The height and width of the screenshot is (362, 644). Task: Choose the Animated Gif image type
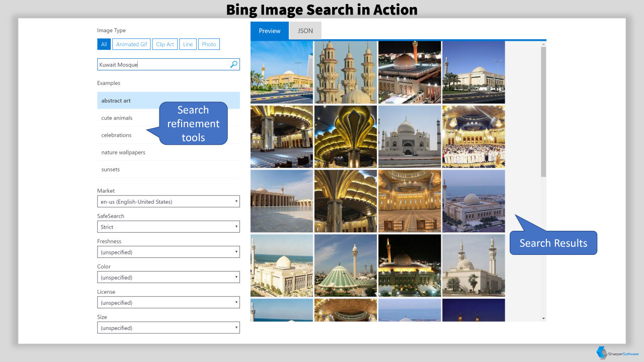(131, 44)
